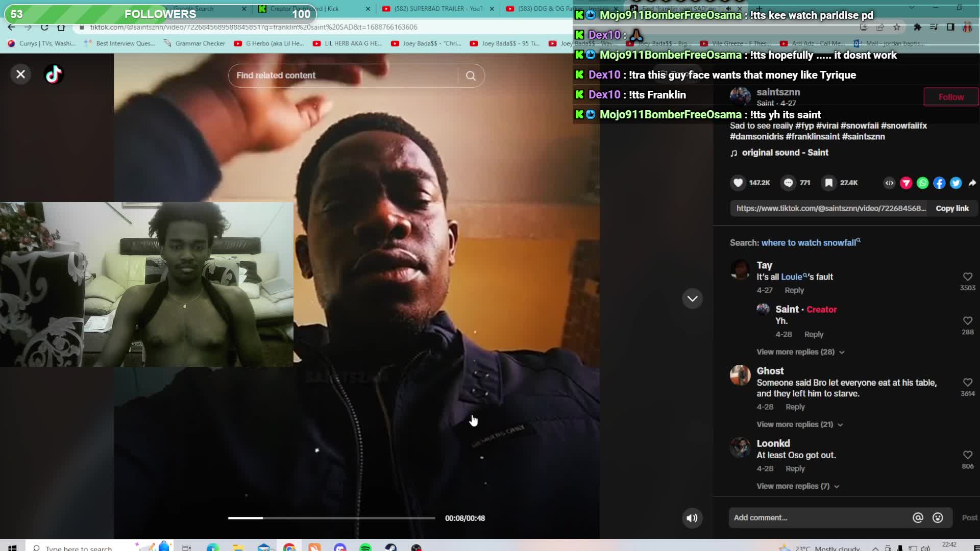Mute the video volume
Screen dimensions: 980x551
click(692, 518)
